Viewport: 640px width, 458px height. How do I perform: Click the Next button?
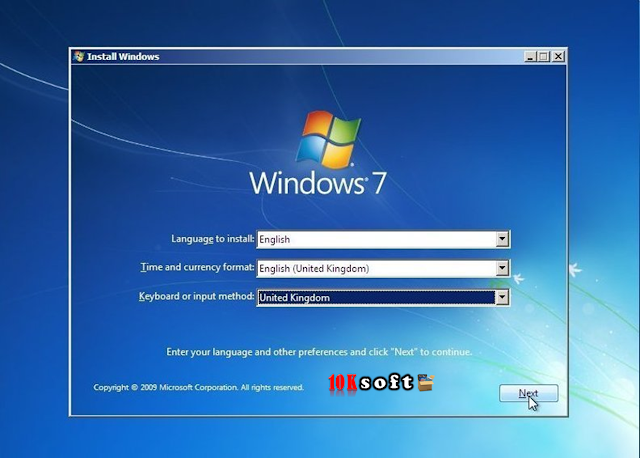click(x=529, y=393)
